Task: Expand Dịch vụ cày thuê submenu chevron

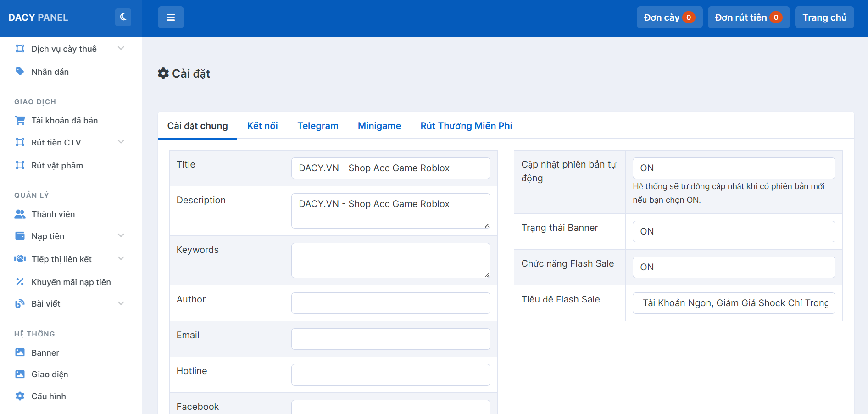Action: (x=121, y=49)
